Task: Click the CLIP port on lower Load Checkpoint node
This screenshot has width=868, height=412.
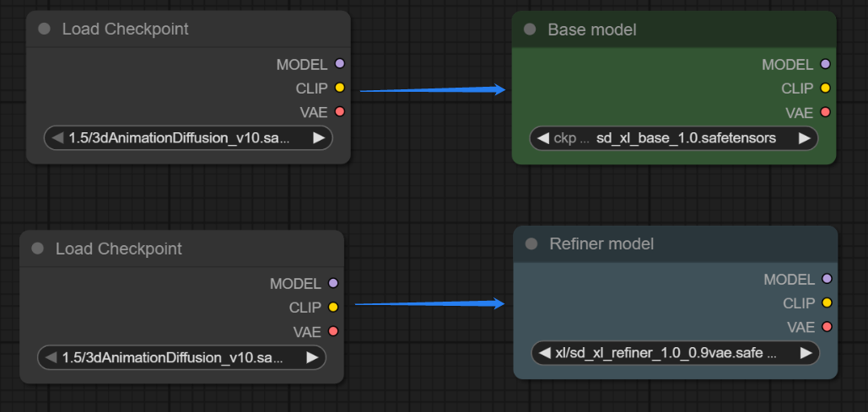Action: [x=332, y=308]
